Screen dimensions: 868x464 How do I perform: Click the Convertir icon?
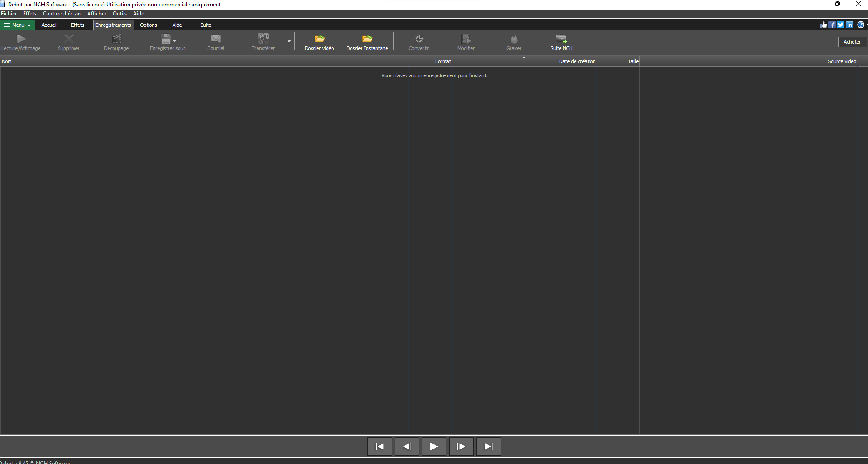[419, 39]
